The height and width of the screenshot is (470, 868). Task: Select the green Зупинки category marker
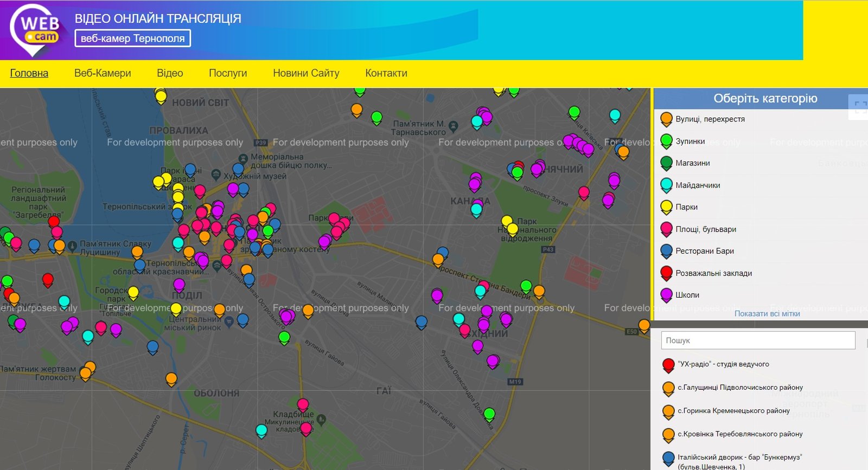click(x=667, y=141)
